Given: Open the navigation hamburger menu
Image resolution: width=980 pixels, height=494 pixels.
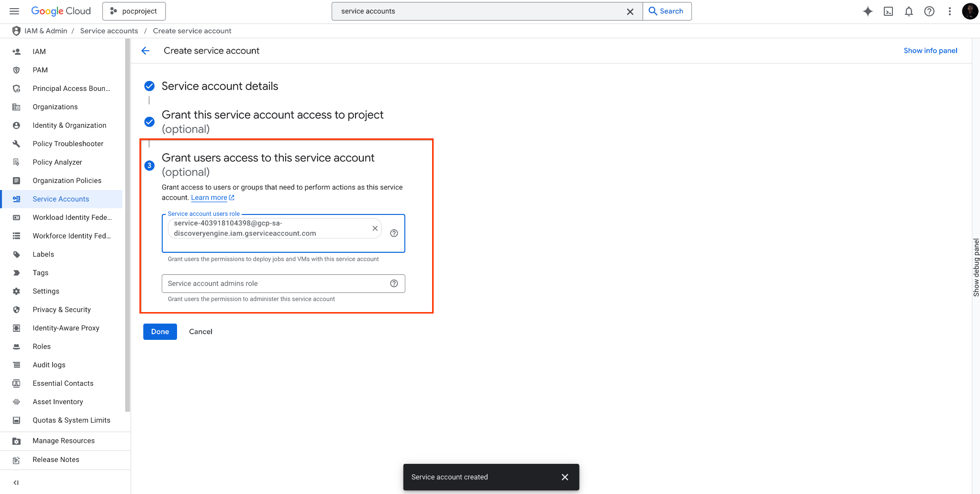Looking at the screenshot, I should point(14,11).
